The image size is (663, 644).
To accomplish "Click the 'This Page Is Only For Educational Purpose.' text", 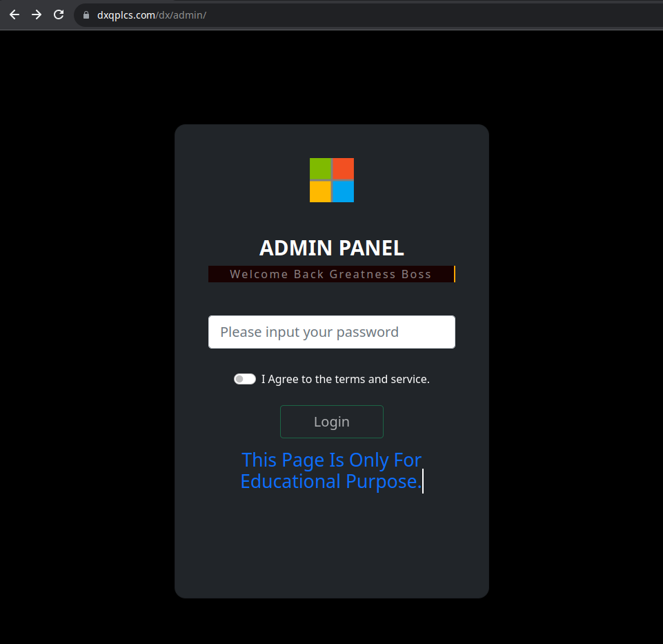I will (331, 471).
